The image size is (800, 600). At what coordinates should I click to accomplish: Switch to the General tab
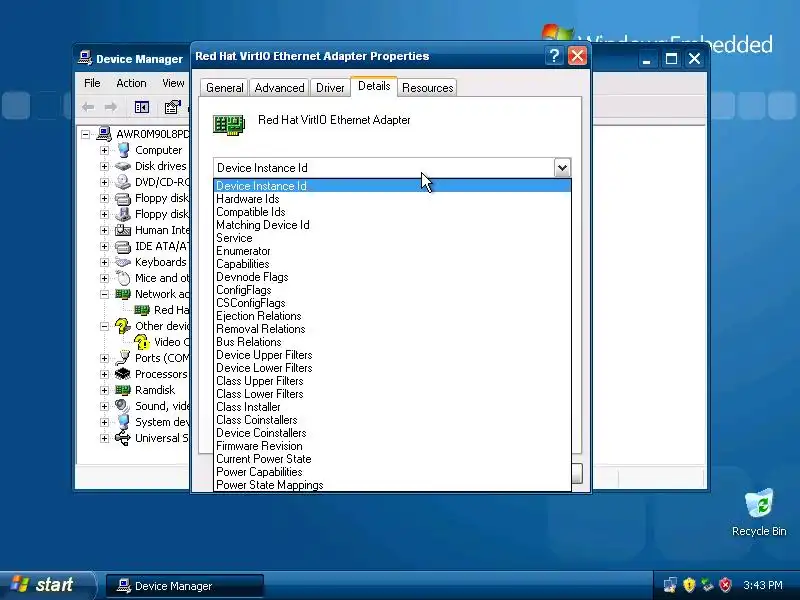(224, 88)
